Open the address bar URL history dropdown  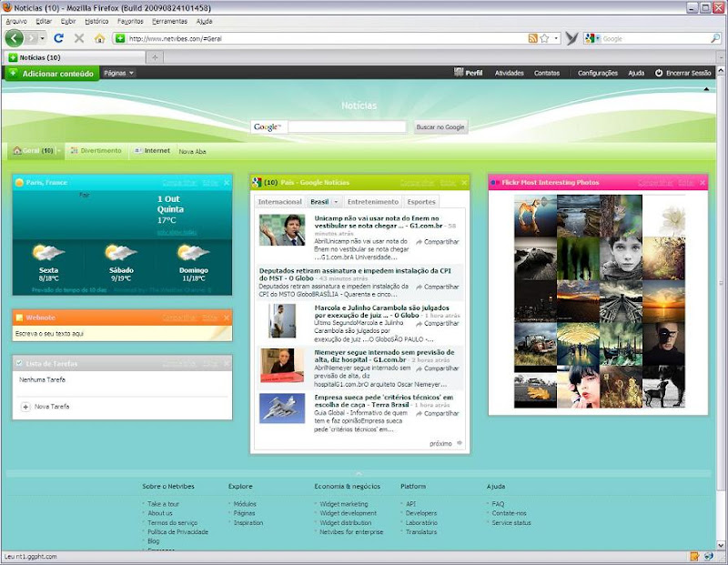point(556,38)
